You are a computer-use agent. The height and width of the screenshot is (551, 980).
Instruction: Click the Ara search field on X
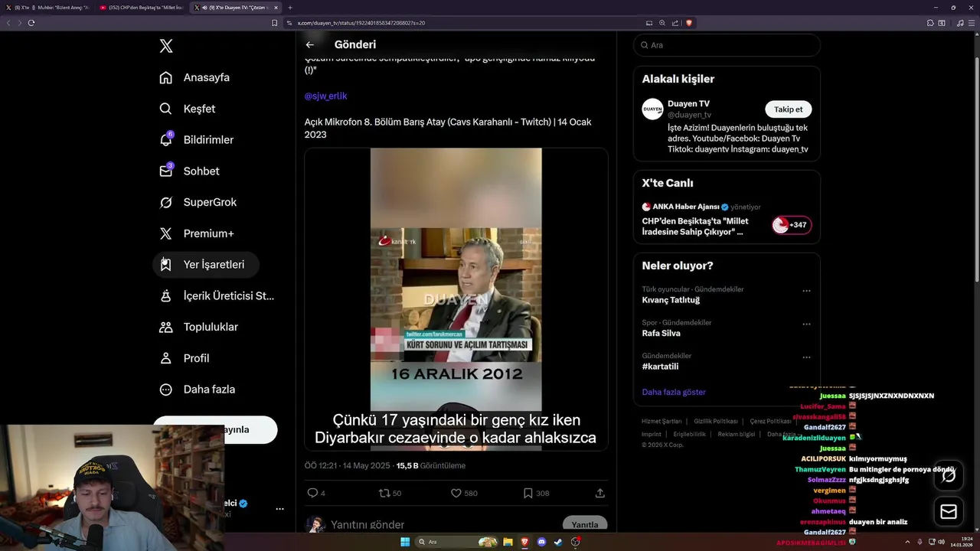[727, 45]
